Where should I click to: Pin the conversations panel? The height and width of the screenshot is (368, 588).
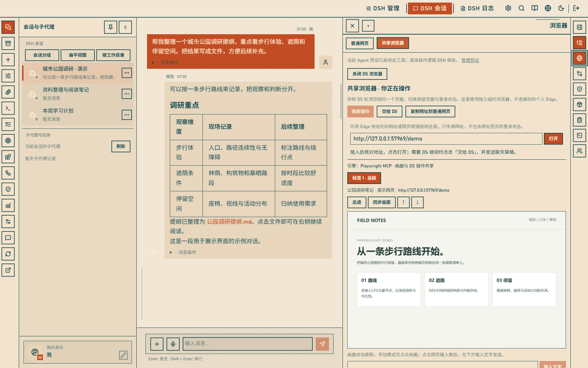click(111, 27)
